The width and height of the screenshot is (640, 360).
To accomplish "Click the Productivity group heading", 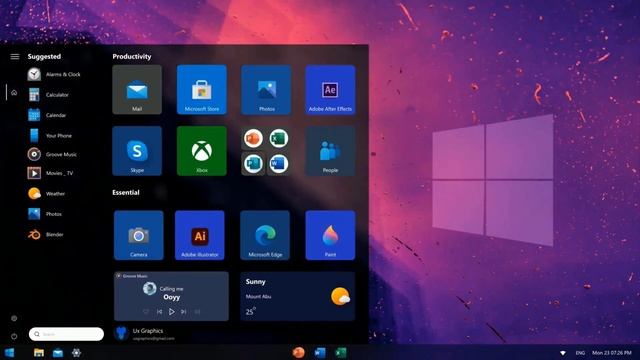I will coord(132,56).
